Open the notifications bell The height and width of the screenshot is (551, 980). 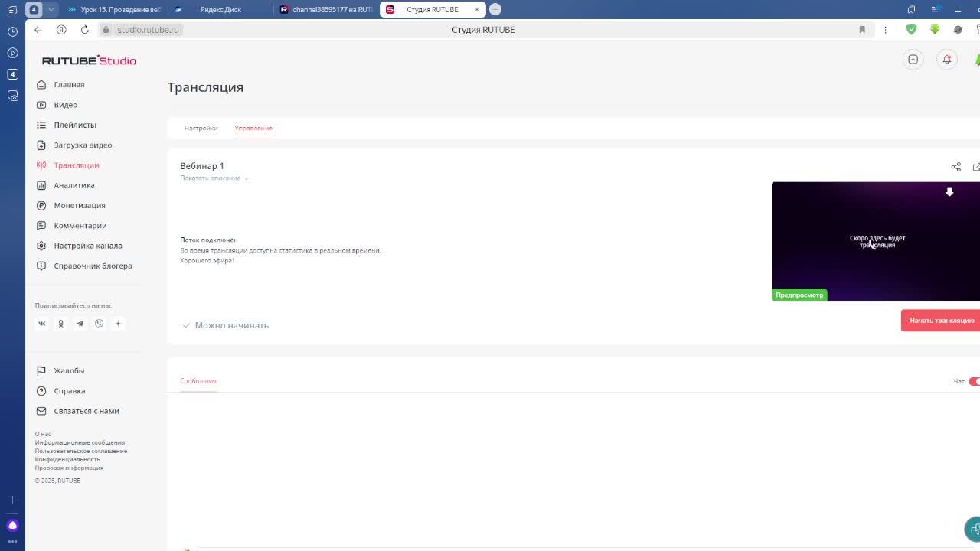[x=947, y=60]
